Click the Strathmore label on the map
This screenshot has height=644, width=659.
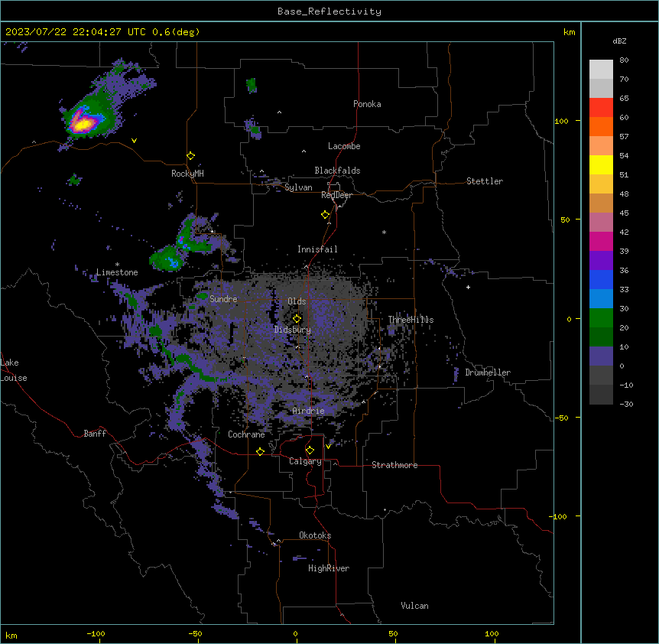(x=394, y=465)
